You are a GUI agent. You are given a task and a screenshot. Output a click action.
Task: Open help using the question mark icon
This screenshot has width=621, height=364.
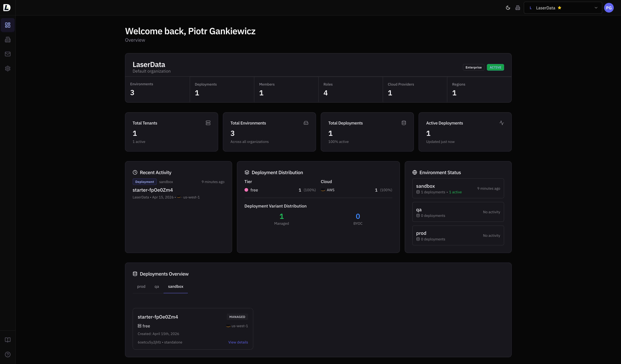8,354
